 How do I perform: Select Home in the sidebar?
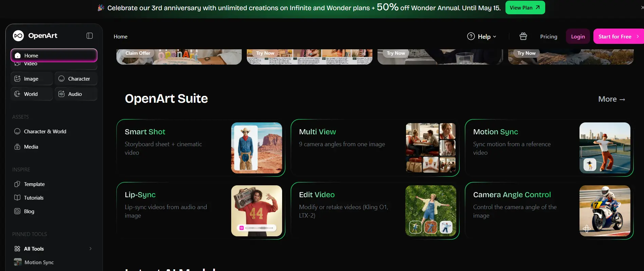tap(54, 55)
